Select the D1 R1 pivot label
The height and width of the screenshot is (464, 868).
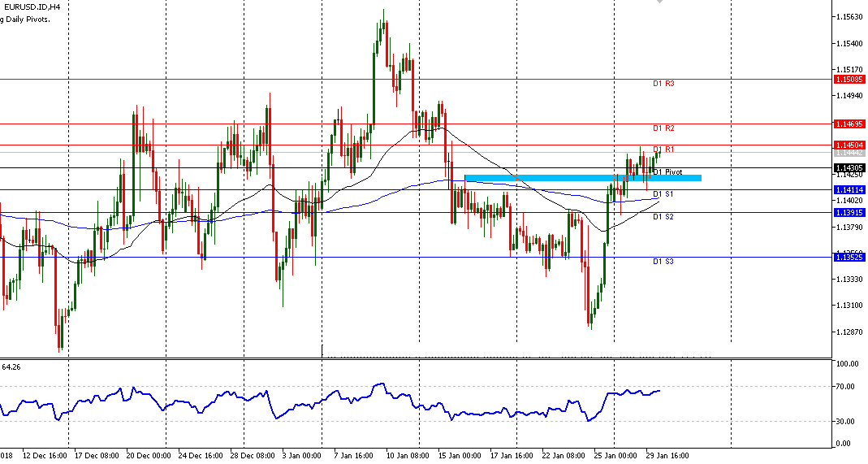663,150
